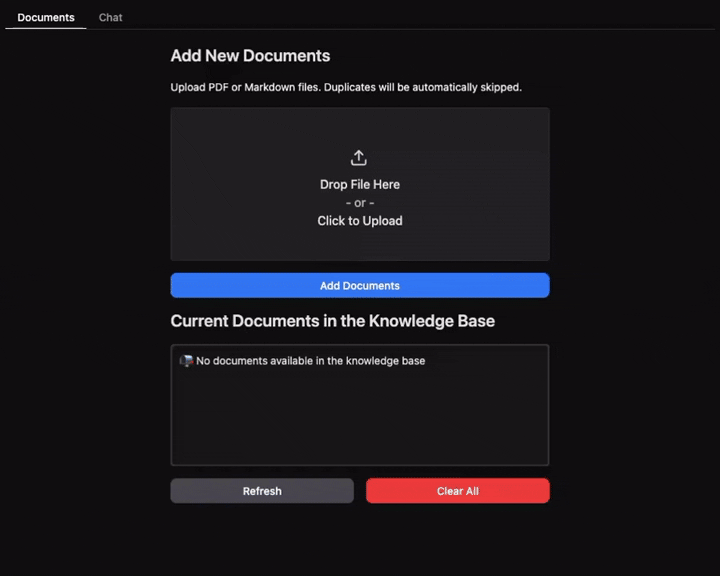Select the Documents tab
This screenshot has height=576, width=720.
pos(46,18)
